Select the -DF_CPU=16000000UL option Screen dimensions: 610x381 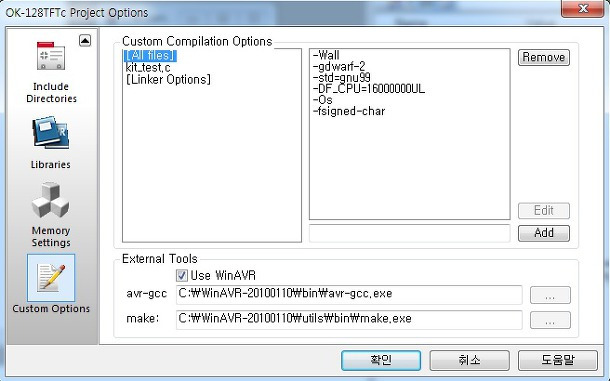(x=368, y=89)
